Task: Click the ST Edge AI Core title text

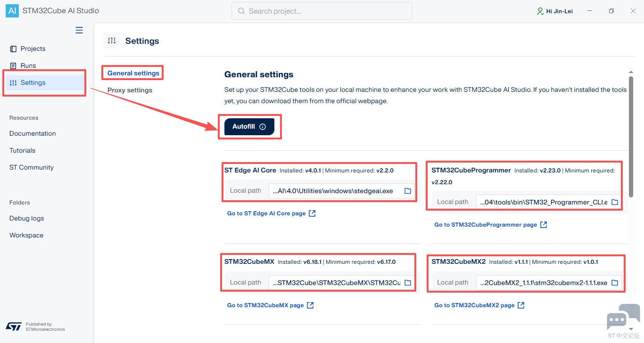Action: coord(250,170)
